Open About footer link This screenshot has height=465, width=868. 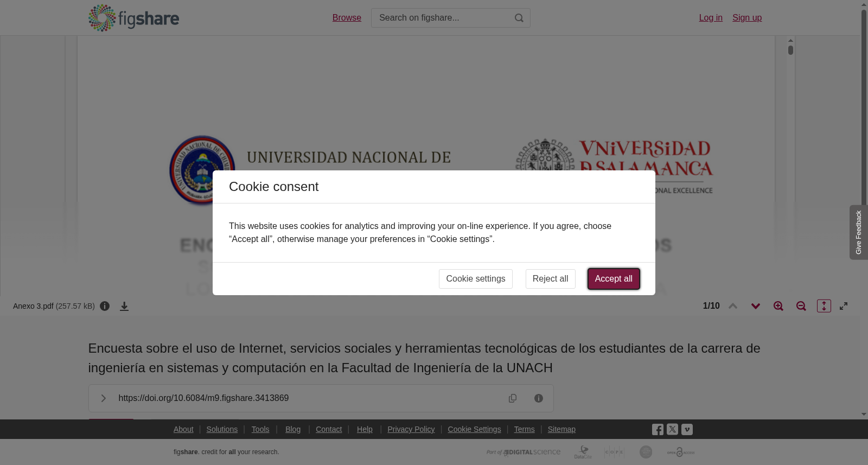point(183,429)
